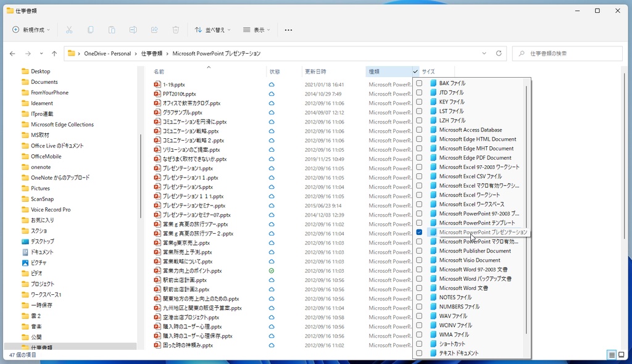Image resolution: width=632 pixels, height=364 pixels.
Task: Select the Microsoft Visio Document filter entry
Action: (470, 260)
